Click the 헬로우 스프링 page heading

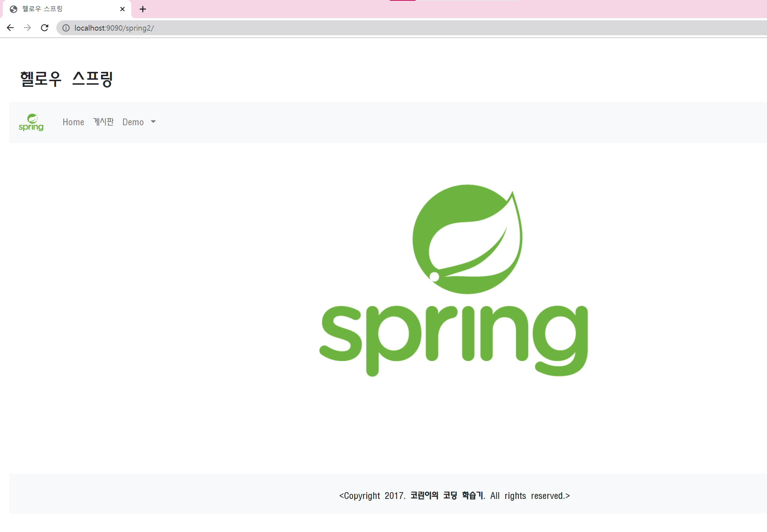point(67,79)
